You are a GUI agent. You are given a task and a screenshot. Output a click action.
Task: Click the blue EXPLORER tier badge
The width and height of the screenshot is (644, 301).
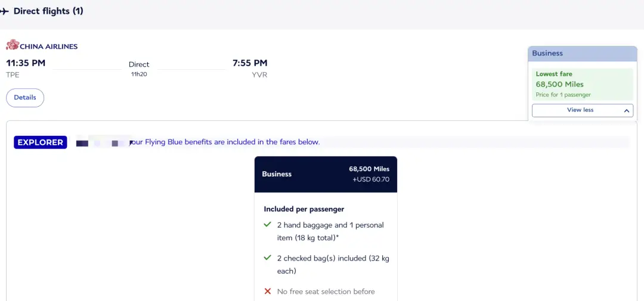click(41, 142)
